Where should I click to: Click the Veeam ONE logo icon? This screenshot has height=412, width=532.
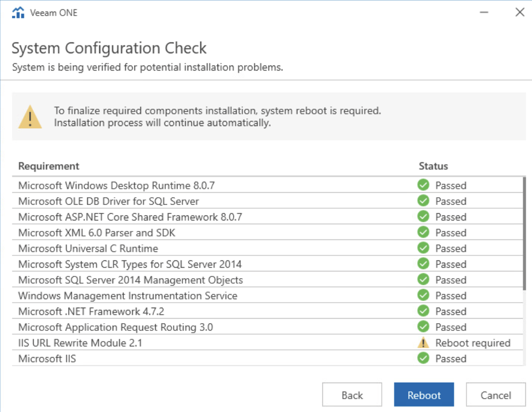click(18, 13)
